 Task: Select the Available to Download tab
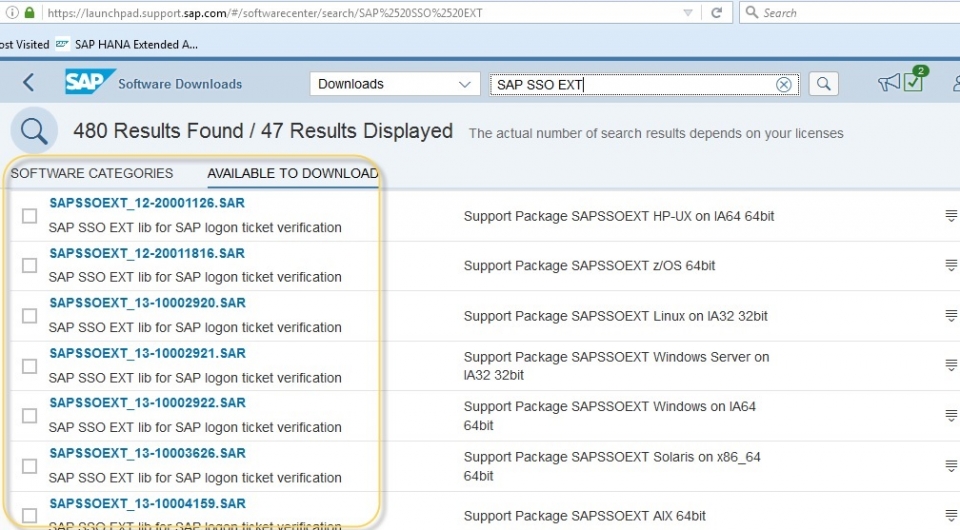(293, 173)
